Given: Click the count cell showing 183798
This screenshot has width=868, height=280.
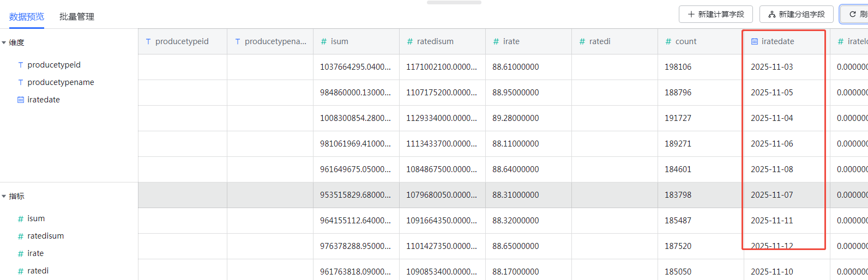Looking at the screenshot, I should click(678, 195).
